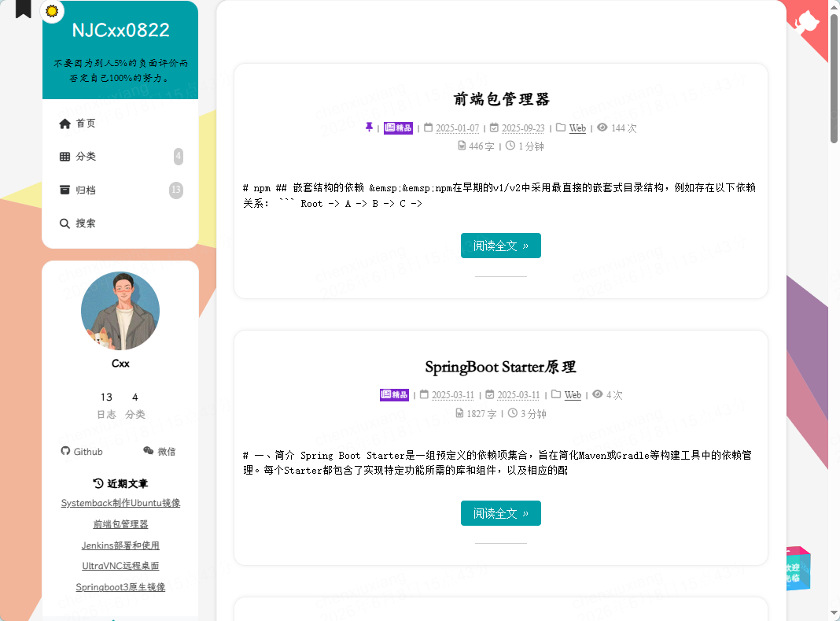The width and height of the screenshot is (840, 621).
Task: Open recent article Systemback制作Ubuntu镜像
Action: [x=120, y=503]
